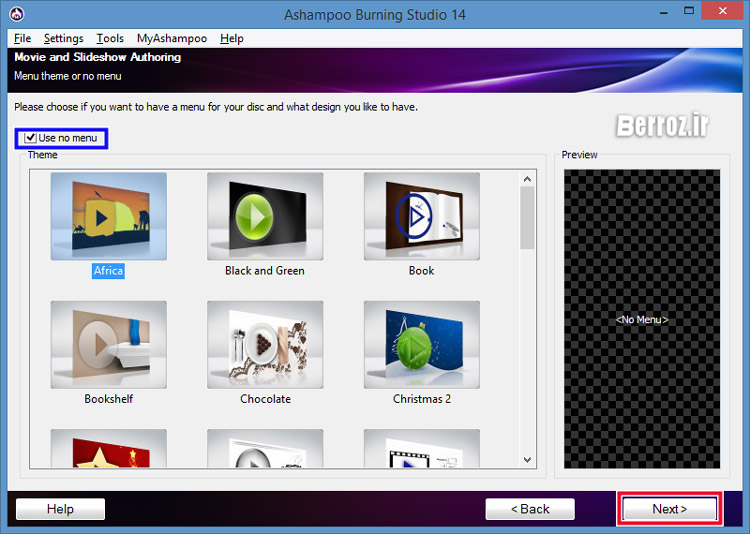Click the theme list scroll up arrow

(x=527, y=179)
